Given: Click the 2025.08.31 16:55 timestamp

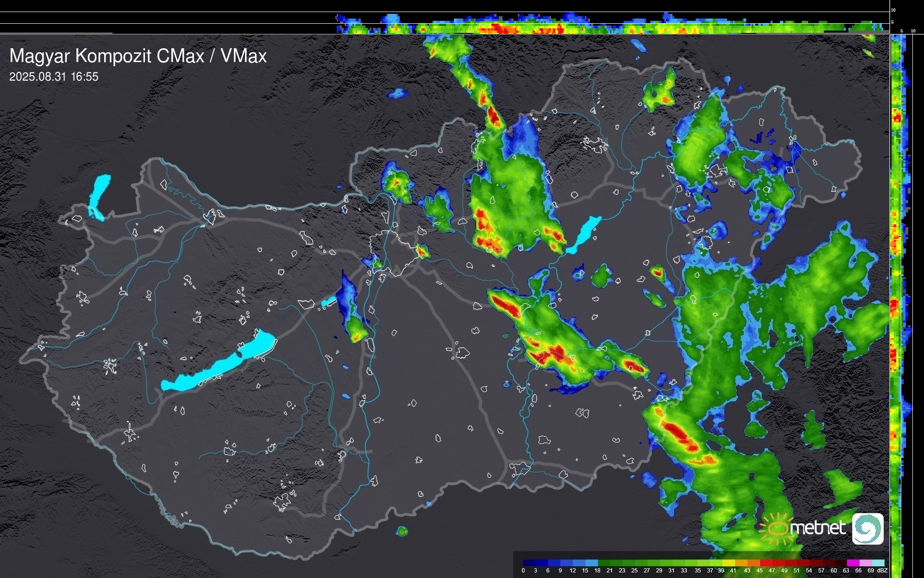Looking at the screenshot, I should click(54, 77).
